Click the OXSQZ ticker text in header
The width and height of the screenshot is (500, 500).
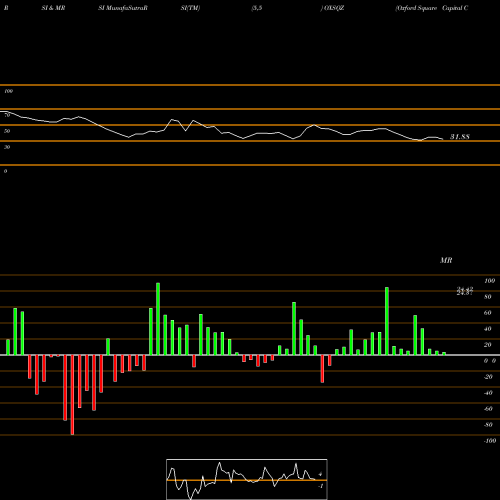tap(334, 8)
